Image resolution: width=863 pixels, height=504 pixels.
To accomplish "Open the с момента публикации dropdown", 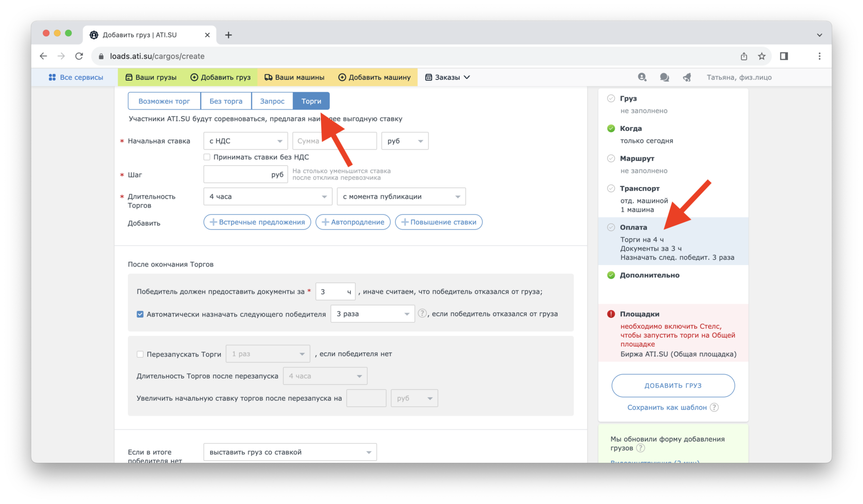I will tap(401, 196).
